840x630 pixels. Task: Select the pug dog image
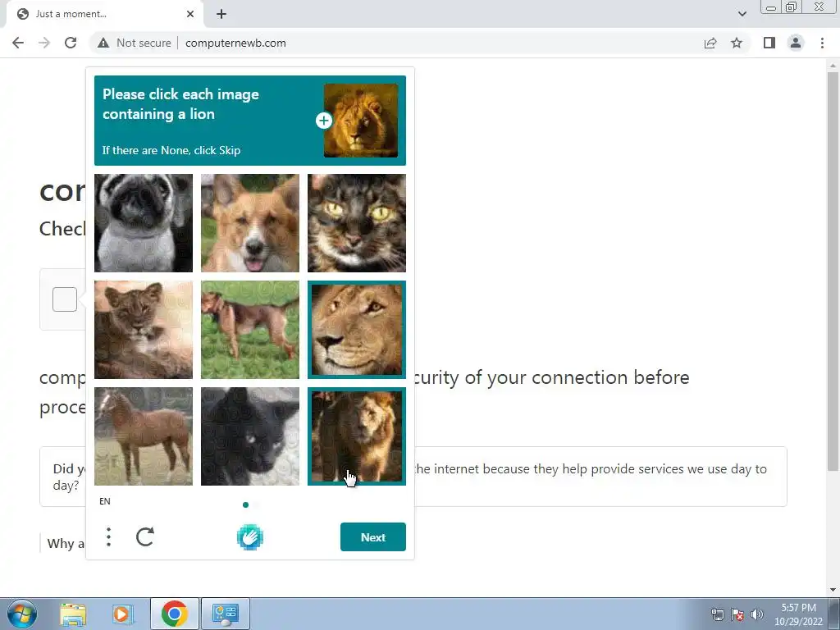[144, 223]
